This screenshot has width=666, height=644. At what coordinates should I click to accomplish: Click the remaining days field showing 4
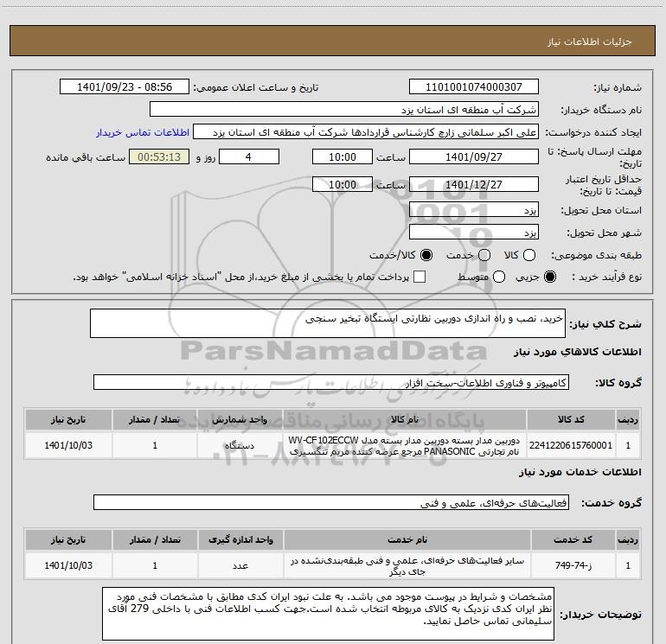[x=249, y=156]
